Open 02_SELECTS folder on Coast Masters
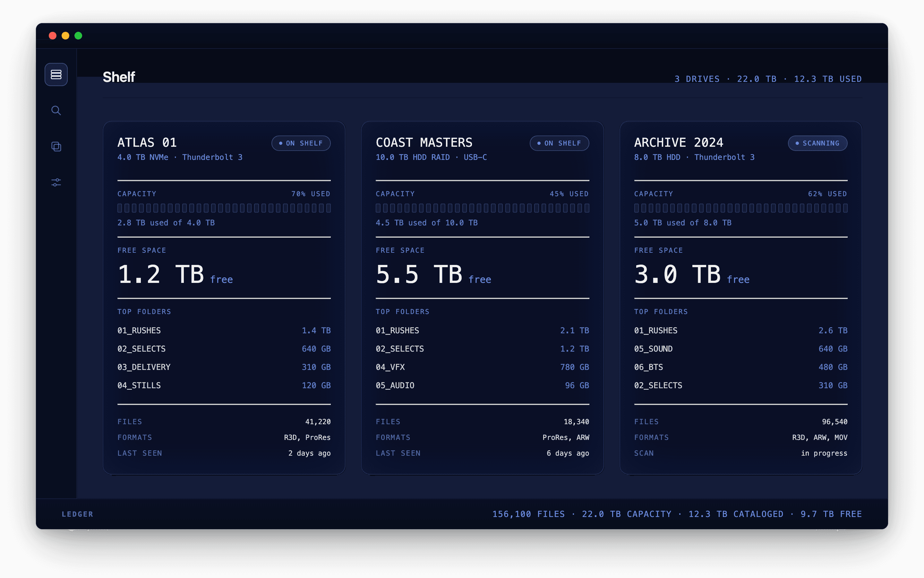The height and width of the screenshot is (578, 924). tap(482, 349)
